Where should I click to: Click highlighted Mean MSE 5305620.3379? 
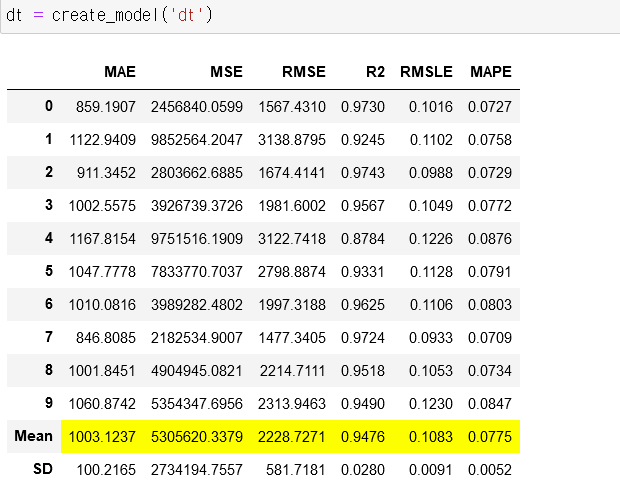tap(197, 437)
